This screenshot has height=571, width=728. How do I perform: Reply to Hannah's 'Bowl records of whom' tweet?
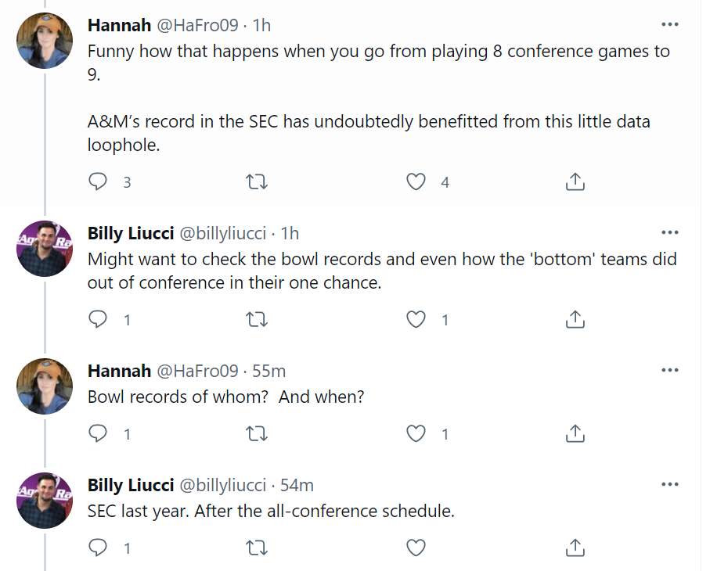[98, 433]
